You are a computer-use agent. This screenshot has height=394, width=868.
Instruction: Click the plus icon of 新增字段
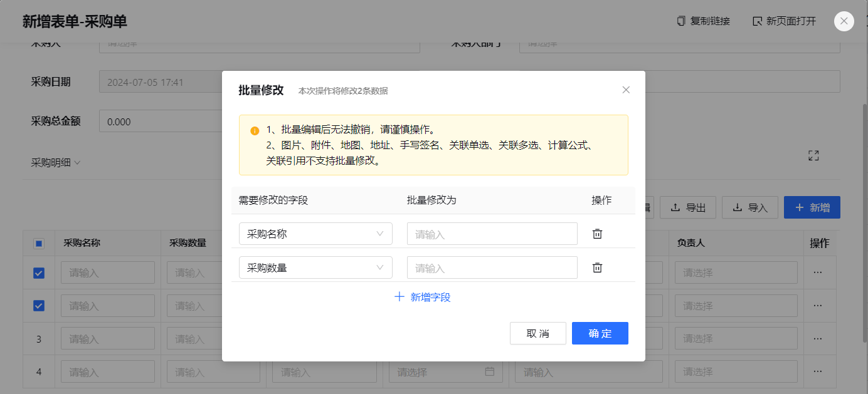coord(399,297)
